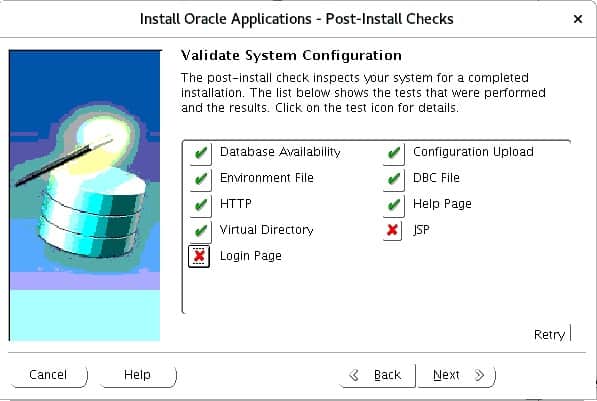Go Back to previous wizard step

377,375
